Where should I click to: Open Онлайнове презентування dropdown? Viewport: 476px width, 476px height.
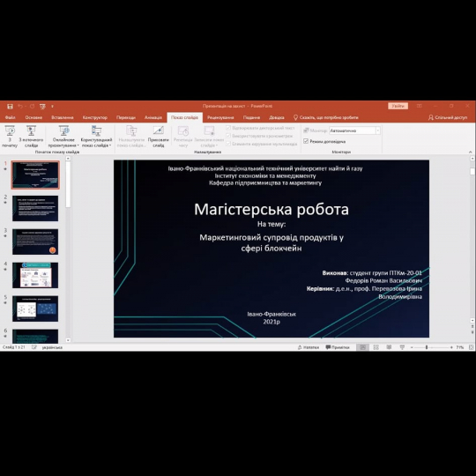coord(63,137)
